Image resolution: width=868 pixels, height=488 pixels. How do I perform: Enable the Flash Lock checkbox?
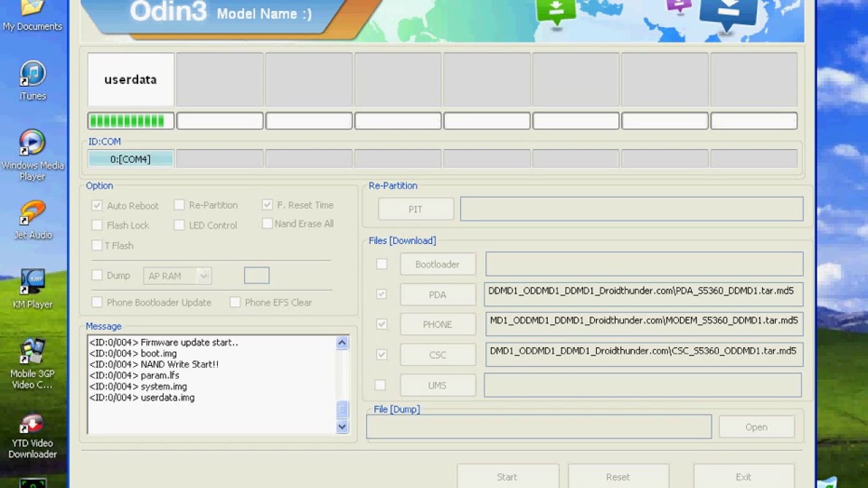97,225
